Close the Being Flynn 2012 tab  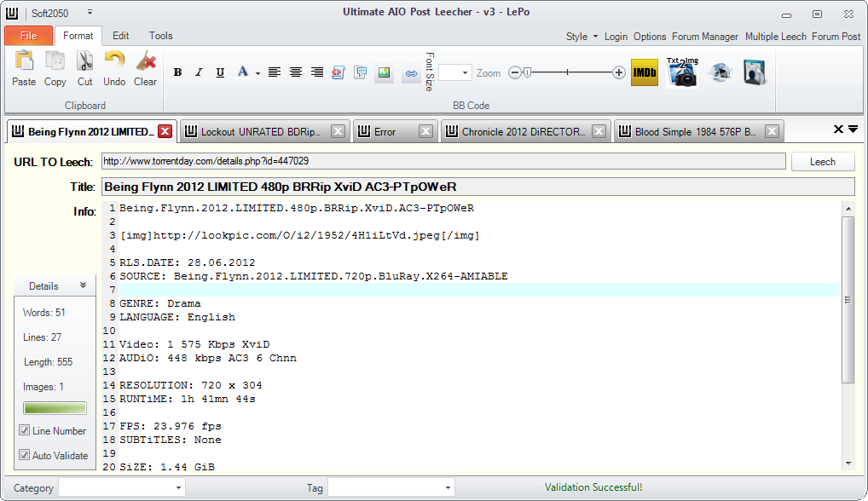click(165, 132)
